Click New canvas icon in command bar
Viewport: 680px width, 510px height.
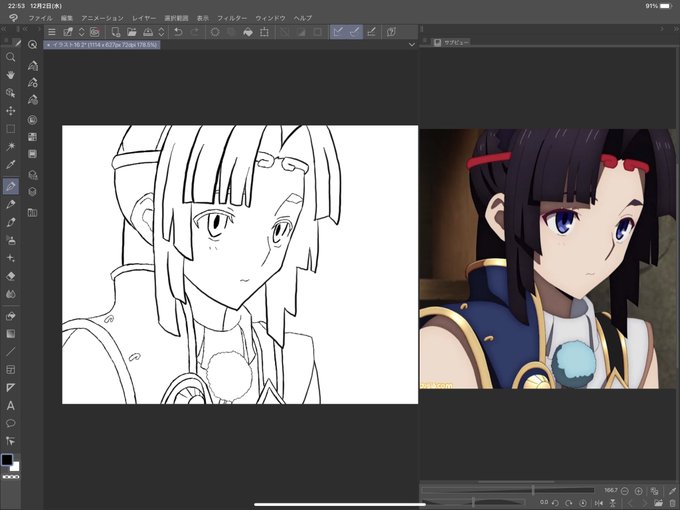[115, 32]
